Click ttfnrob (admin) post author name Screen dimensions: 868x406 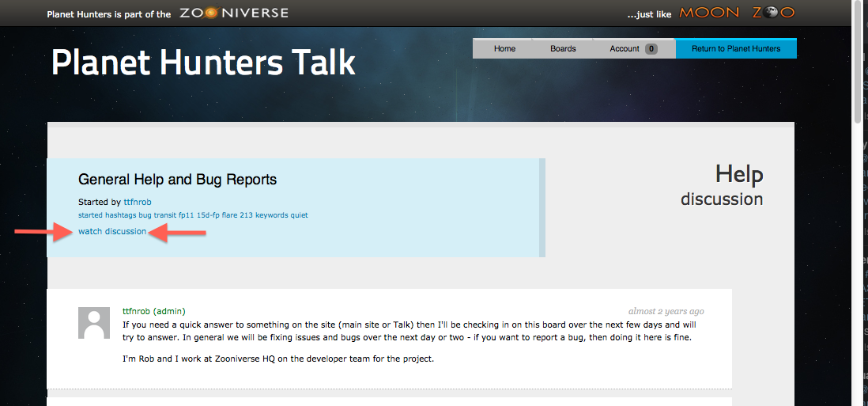click(x=153, y=311)
